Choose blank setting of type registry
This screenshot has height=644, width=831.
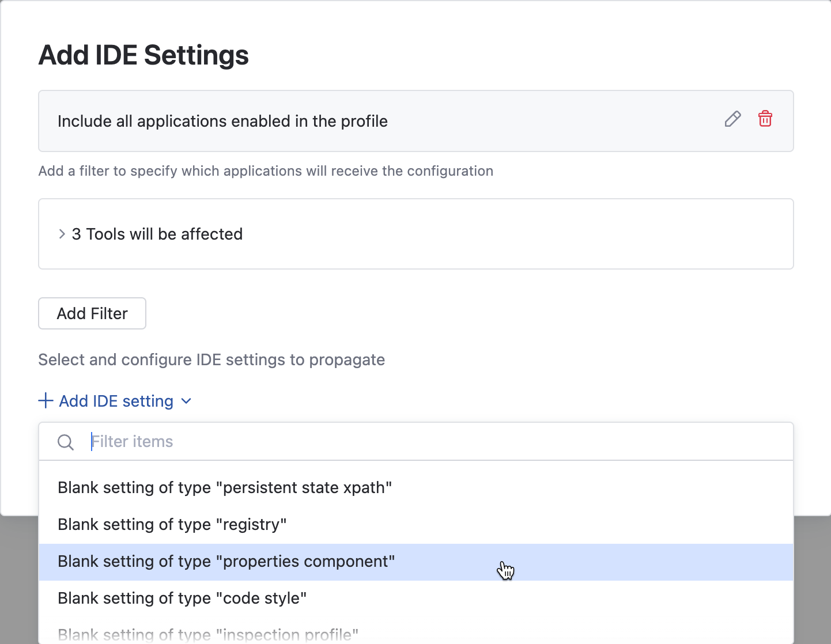[x=172, y=524]
